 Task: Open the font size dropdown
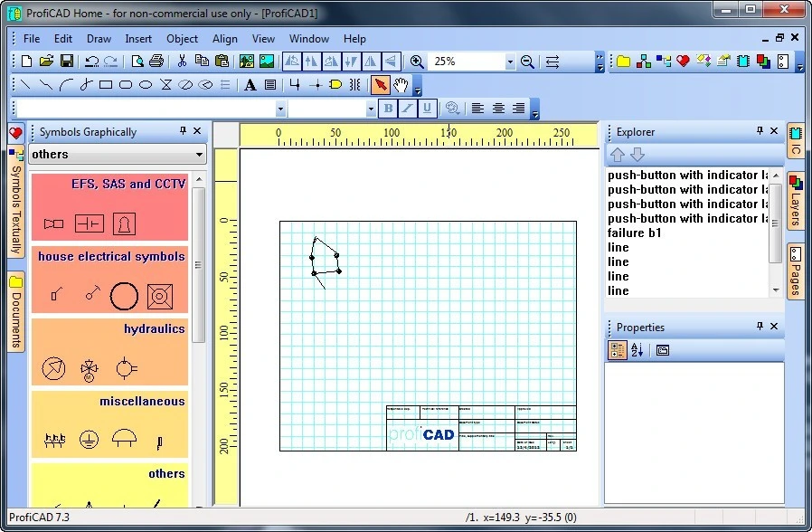[x=370, y=109]
